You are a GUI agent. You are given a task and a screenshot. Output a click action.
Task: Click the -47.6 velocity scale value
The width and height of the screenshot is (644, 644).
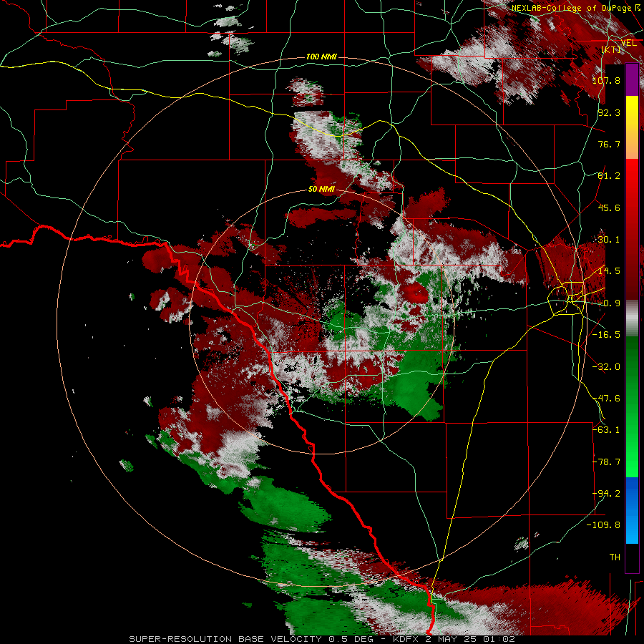click(x=606, y=399)
